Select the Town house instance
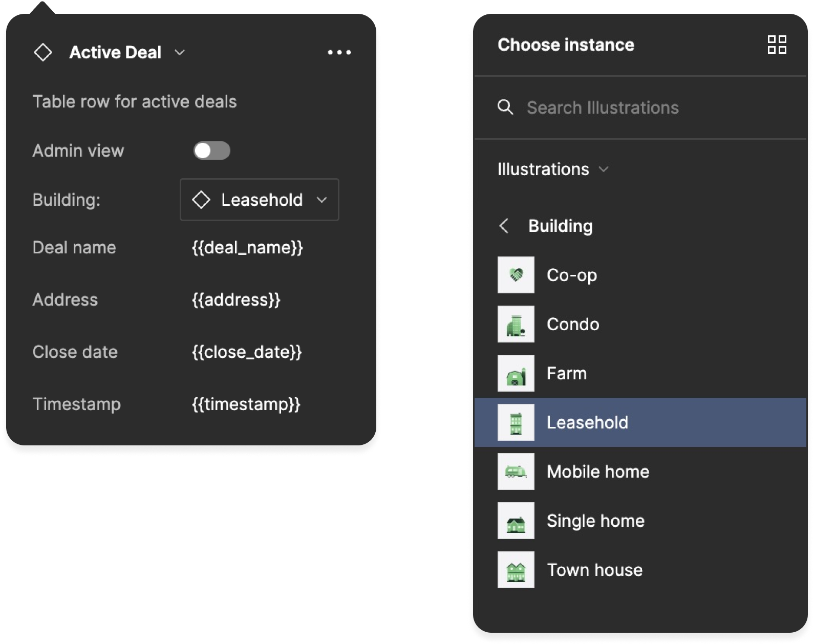 [640, 570]
